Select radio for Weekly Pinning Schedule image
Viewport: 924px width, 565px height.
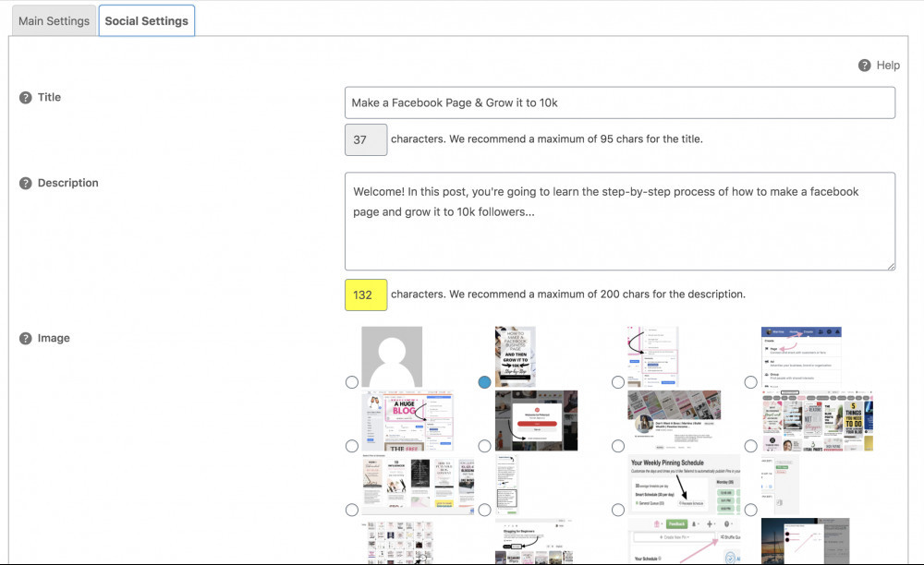[617, 510]
